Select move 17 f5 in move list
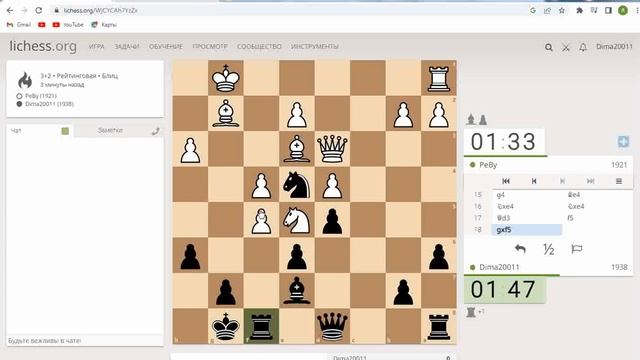The image size is (640, 360). click(x=598, y=218)
